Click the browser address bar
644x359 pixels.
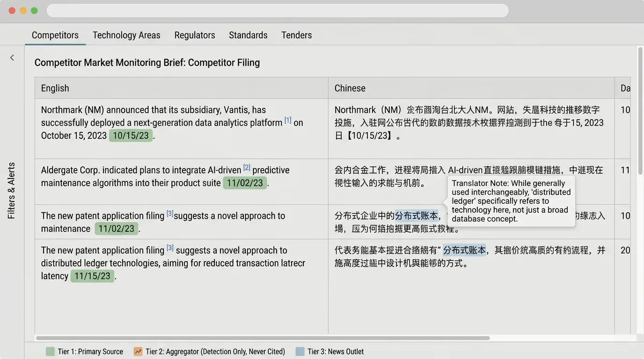[x=278, y=11]
